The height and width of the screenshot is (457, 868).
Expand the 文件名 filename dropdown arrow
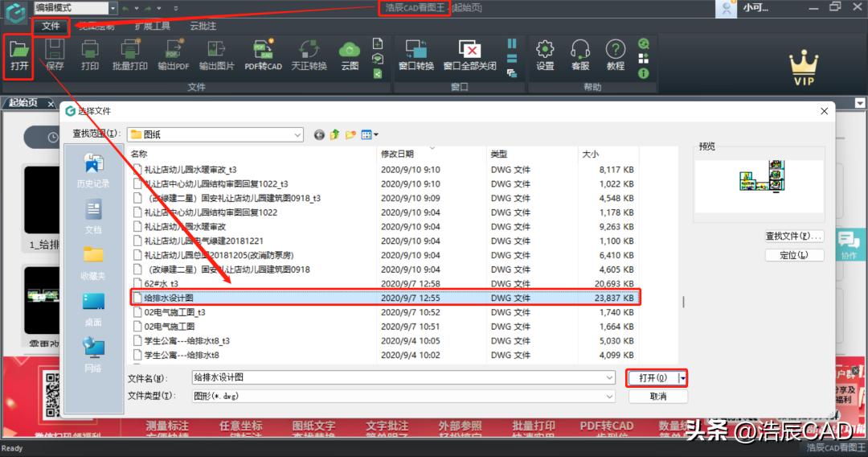tap(609, 378)
